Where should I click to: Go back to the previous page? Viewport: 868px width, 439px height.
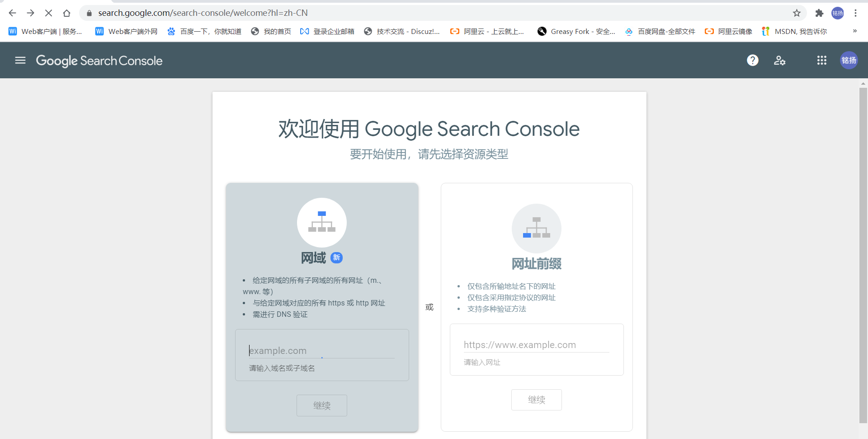click(12, 13)
